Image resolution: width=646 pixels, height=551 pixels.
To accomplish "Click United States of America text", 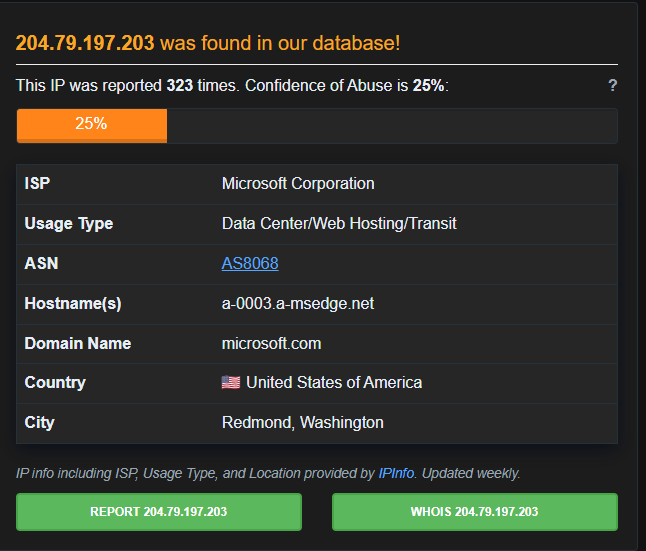I will pyautogui.click(x=334, y=382).
